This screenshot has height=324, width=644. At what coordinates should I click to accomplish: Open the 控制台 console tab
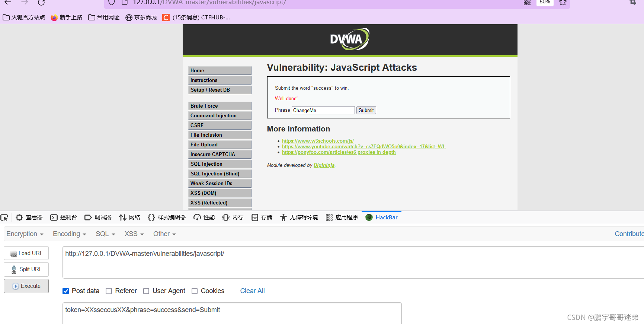click(x=64, y=217)
